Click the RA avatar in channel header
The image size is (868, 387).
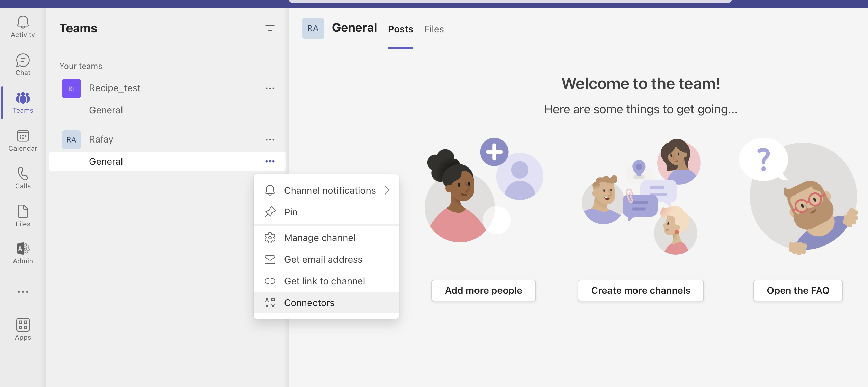tap(313, 28)
